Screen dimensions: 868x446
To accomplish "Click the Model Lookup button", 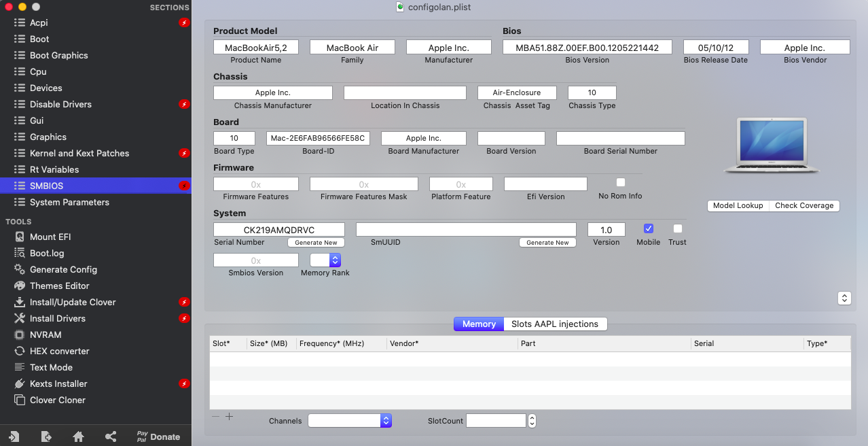I will 738,205.
